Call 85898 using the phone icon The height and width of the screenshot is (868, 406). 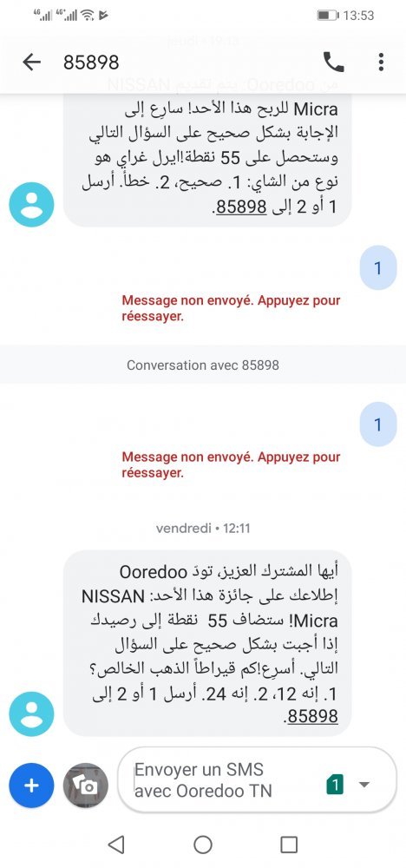(x=333, y=62)
